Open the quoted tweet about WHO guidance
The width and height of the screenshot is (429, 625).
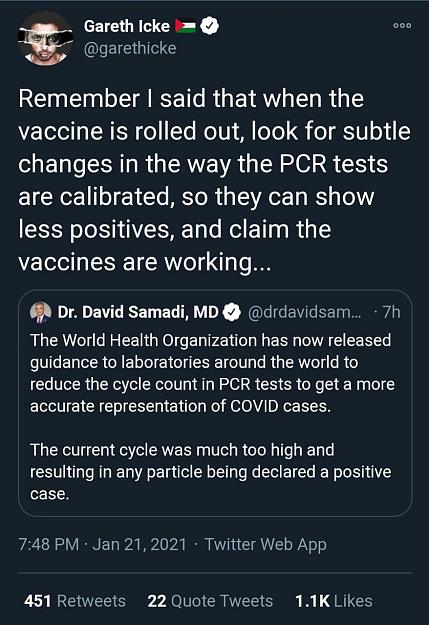215,403
